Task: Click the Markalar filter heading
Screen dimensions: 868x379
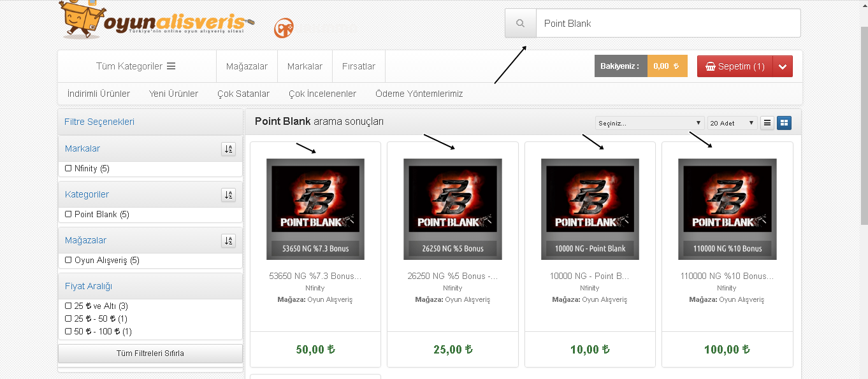Action: [x=82, y=149]
